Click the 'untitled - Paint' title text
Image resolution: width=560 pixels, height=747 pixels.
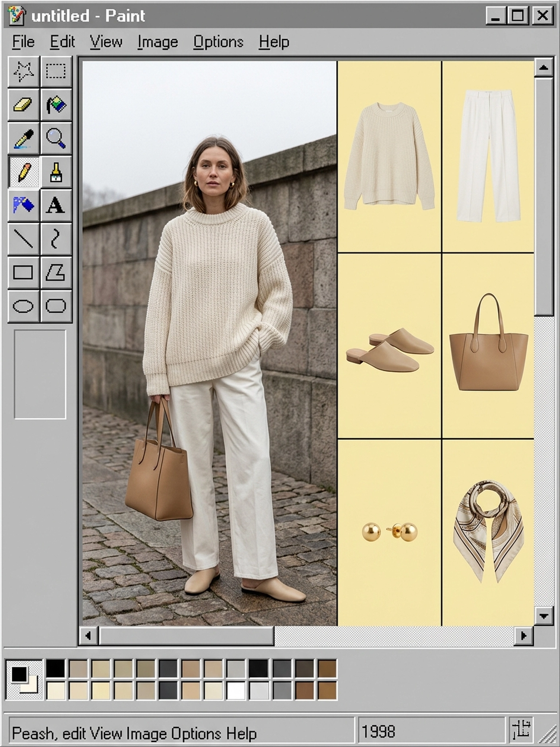88,16
